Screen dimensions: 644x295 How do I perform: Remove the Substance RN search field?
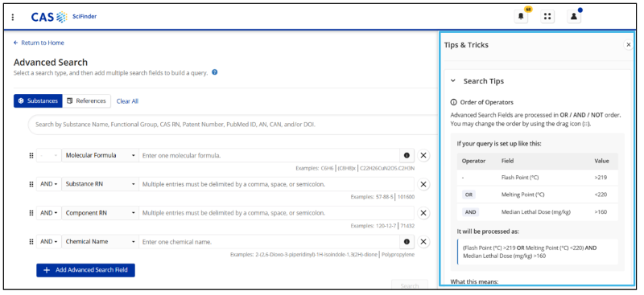click(x=423, y=184)
